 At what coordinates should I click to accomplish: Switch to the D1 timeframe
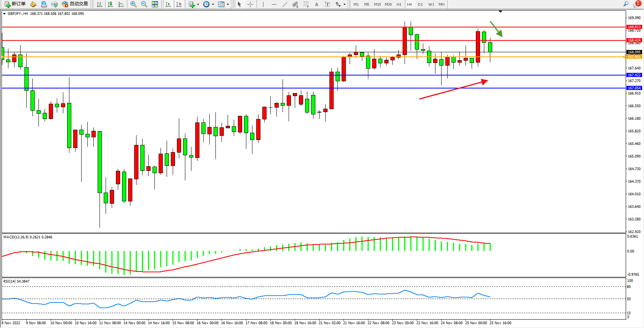(420, 4)
